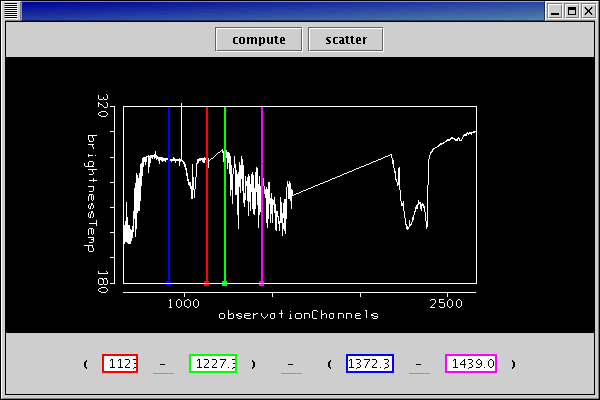Click the magenta-bordered field showing 1439.0
Viewport: 600px width, 400px height.
point(471,364)
